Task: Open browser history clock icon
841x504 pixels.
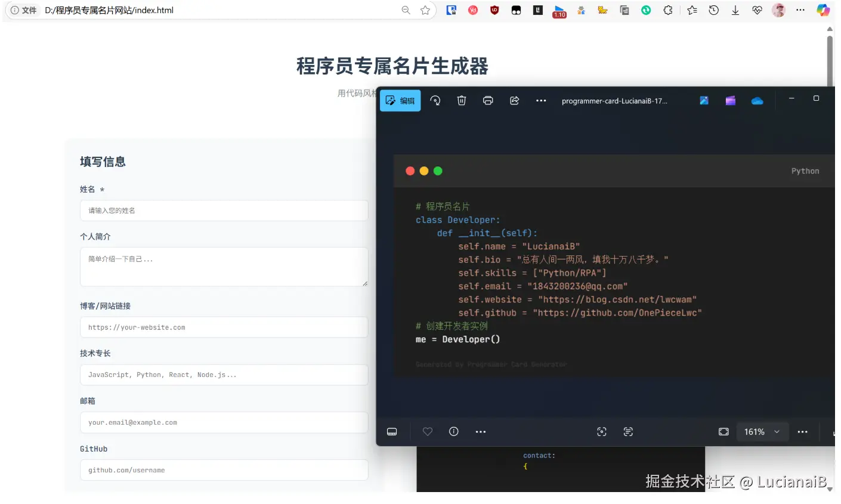Action: (714, 10)
